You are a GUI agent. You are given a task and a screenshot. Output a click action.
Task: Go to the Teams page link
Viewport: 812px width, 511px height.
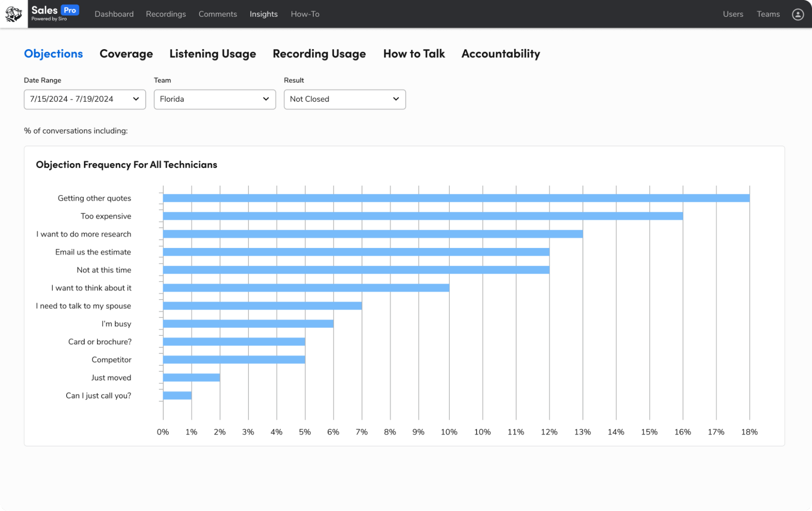pos(768,14)
